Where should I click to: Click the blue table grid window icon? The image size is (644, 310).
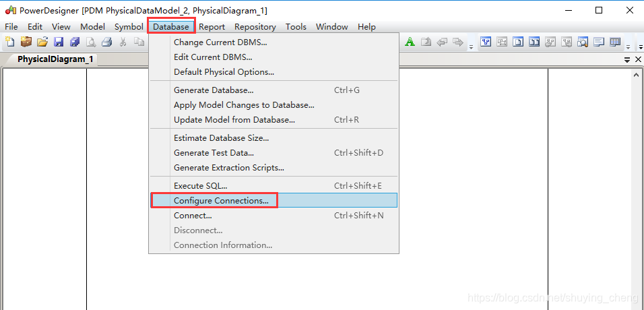[x=615, y=42]
